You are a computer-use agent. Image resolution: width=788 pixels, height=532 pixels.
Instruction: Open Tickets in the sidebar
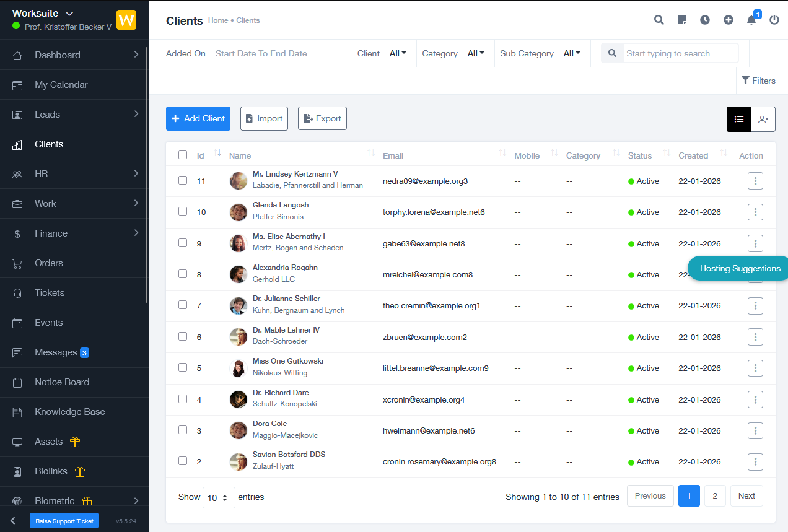tap(50, 293)
